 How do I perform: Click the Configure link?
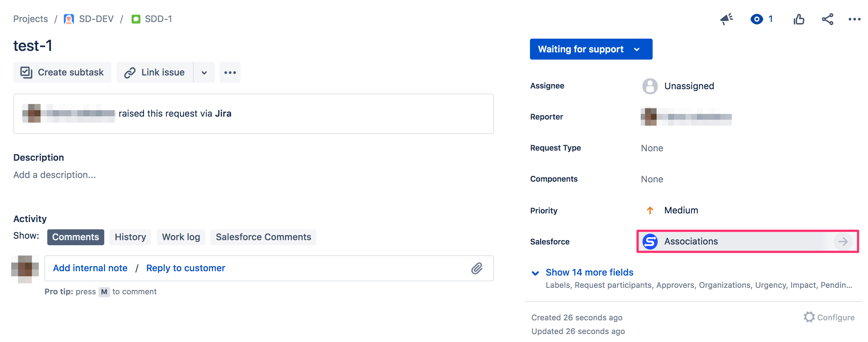(x=836, y=317)
